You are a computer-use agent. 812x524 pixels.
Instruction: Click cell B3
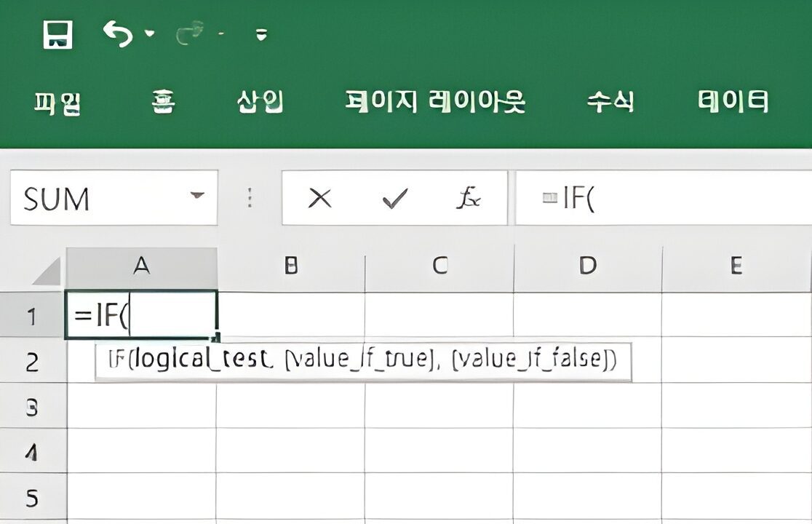(x=290, y=405)
